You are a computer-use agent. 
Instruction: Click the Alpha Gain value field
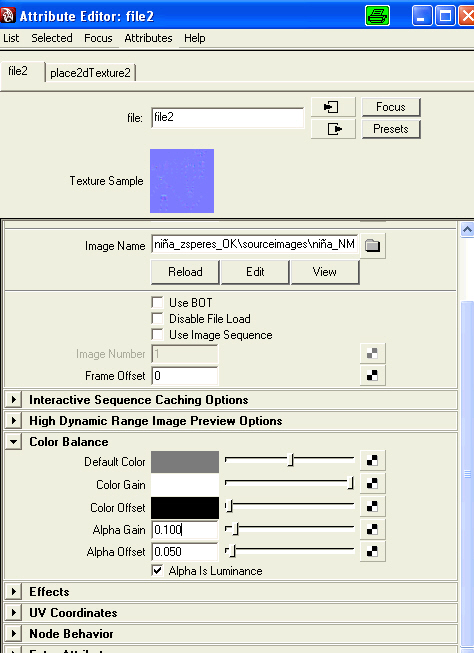coord(185,530)
